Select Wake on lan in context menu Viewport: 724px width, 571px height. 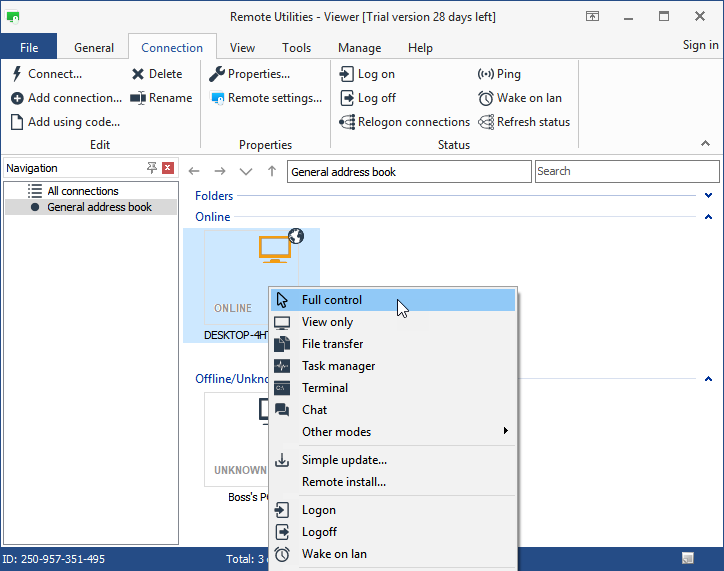[393, 554]
